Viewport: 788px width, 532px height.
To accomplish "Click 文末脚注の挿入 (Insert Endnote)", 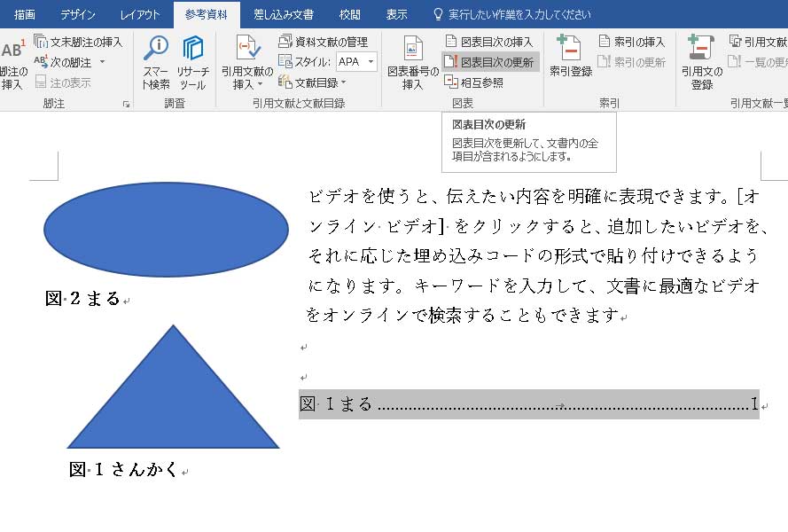I will click(78, 42).
